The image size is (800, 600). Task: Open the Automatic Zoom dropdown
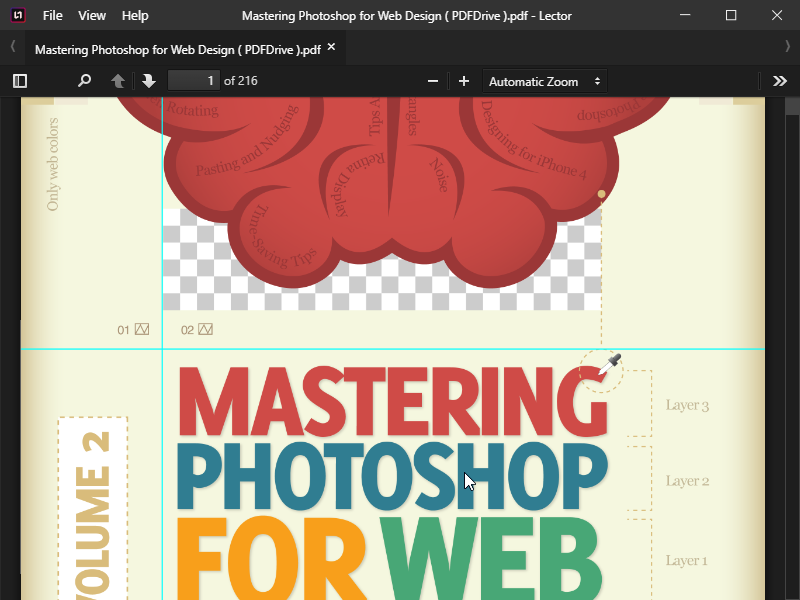pos(545,81)
